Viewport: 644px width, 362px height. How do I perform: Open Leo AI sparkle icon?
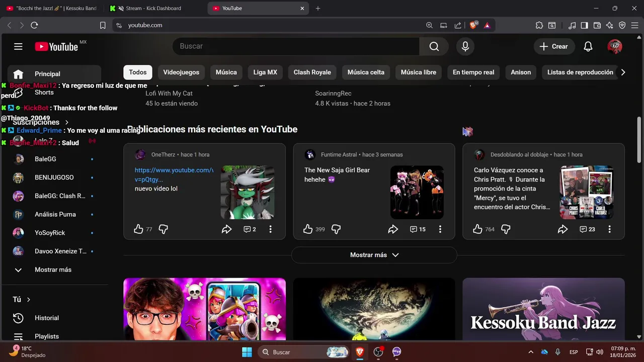coord(610,25)
